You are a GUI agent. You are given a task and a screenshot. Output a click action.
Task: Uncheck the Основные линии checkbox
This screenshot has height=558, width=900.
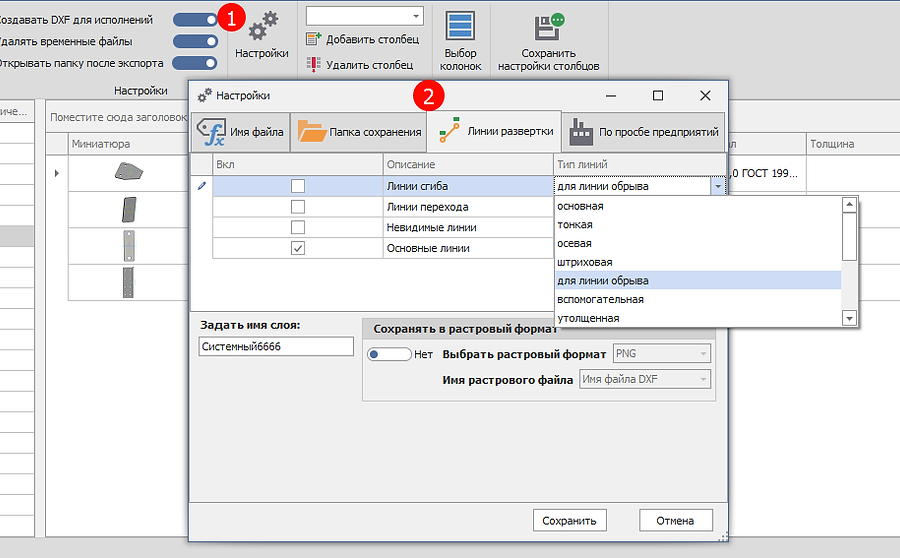point(298,248)
